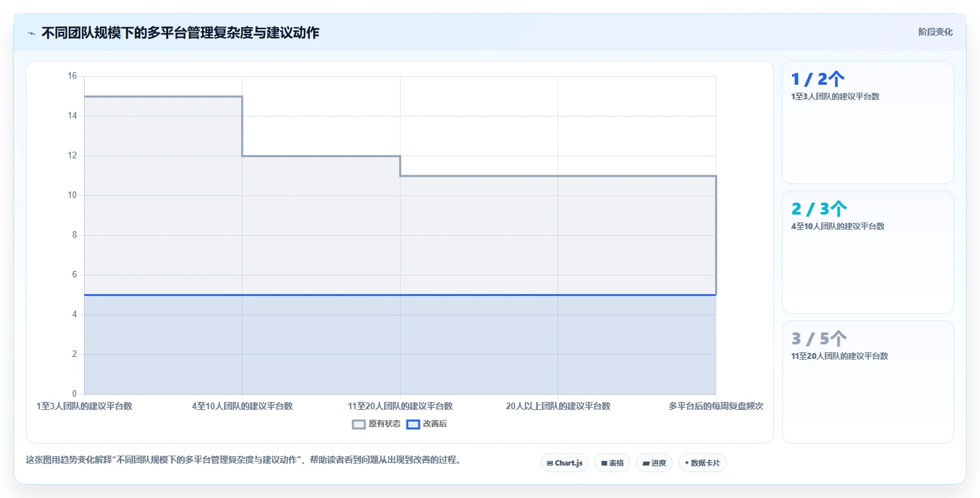
Task: Click card caption 1至3人团队的建议平台数
Action: click(x=835, y=97)
